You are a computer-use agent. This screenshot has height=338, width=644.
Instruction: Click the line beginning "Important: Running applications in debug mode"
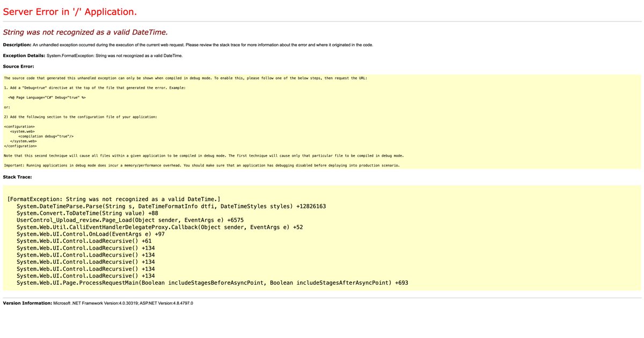[x=202, y=166]
